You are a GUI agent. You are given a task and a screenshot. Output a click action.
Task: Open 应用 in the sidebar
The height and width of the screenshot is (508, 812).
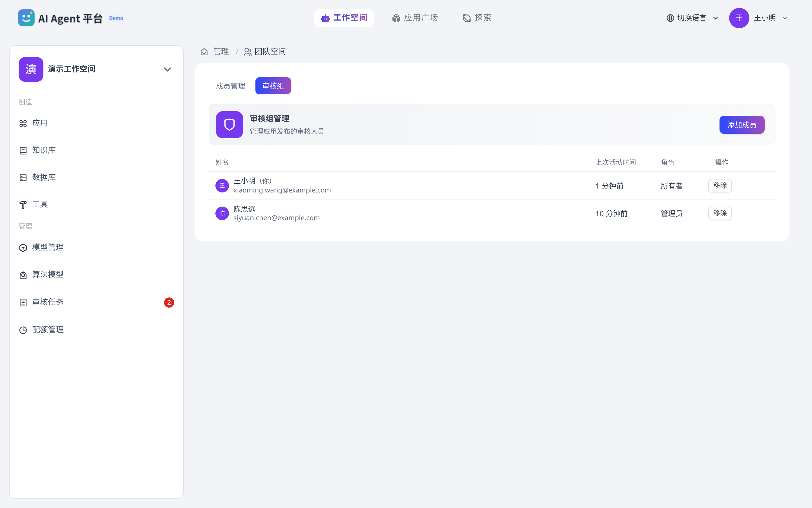[x=97, y=124]
